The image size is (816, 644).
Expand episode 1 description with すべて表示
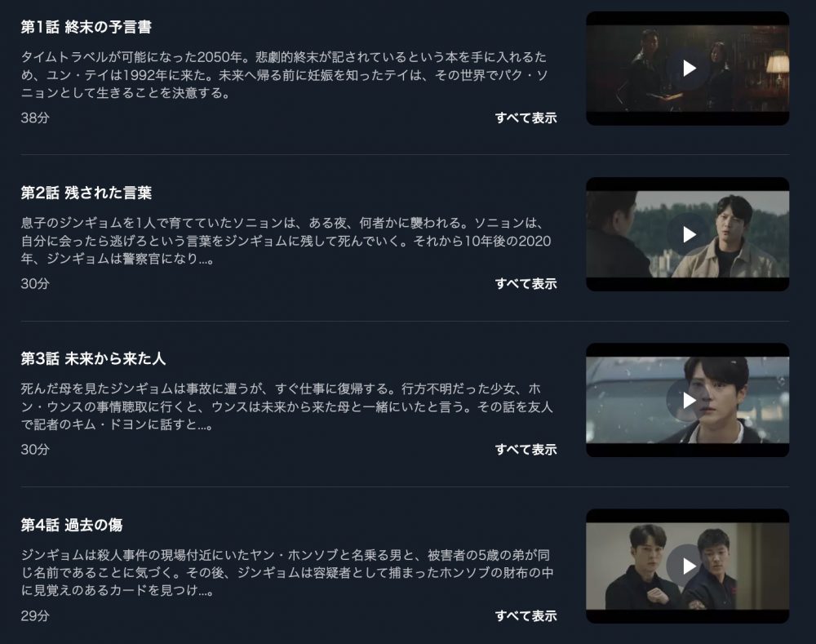pos(526,118)
